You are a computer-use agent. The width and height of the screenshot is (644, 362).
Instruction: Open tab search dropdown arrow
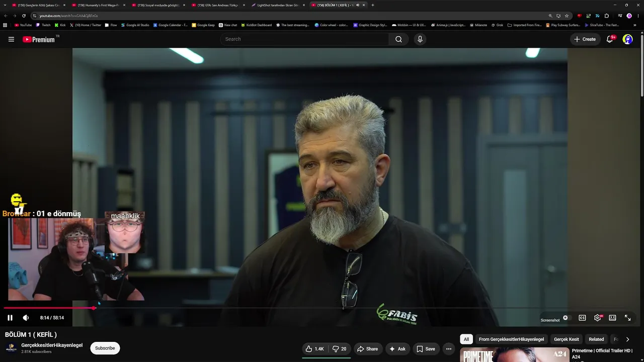[x=6, y=5]
